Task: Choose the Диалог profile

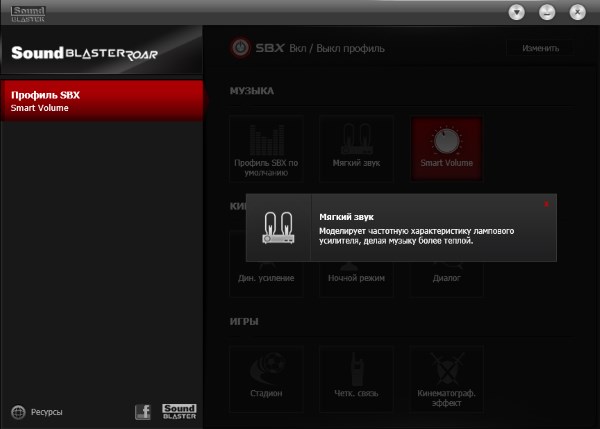Action: (447, 278)
